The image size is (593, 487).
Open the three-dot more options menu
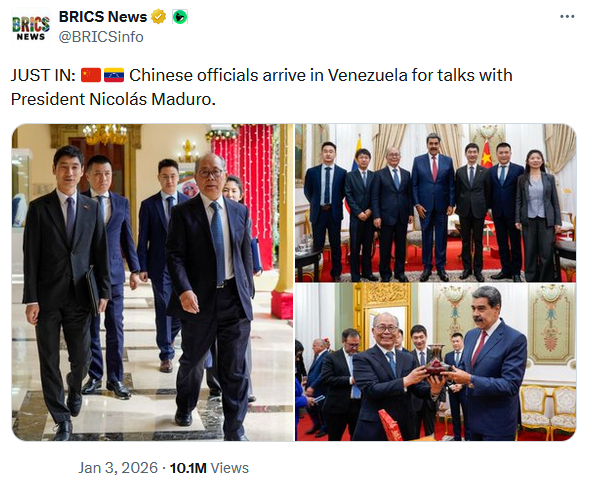pos(567,17)
